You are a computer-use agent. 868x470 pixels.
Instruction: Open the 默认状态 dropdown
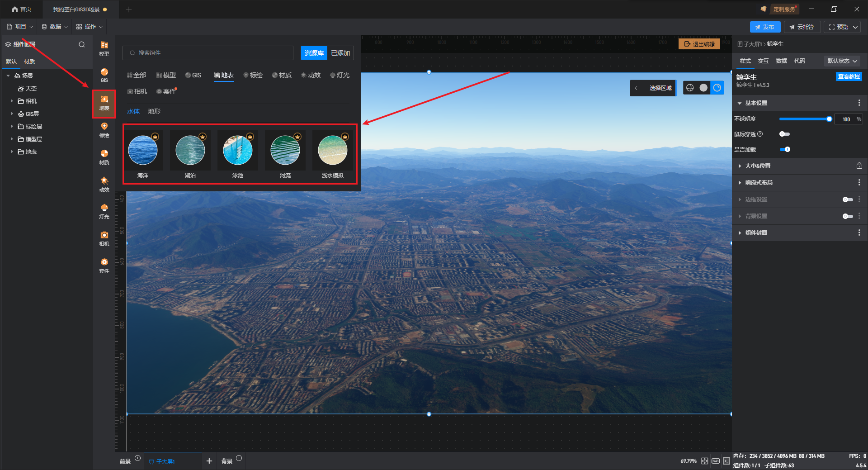pyautogui.click(x=842, y=61)
